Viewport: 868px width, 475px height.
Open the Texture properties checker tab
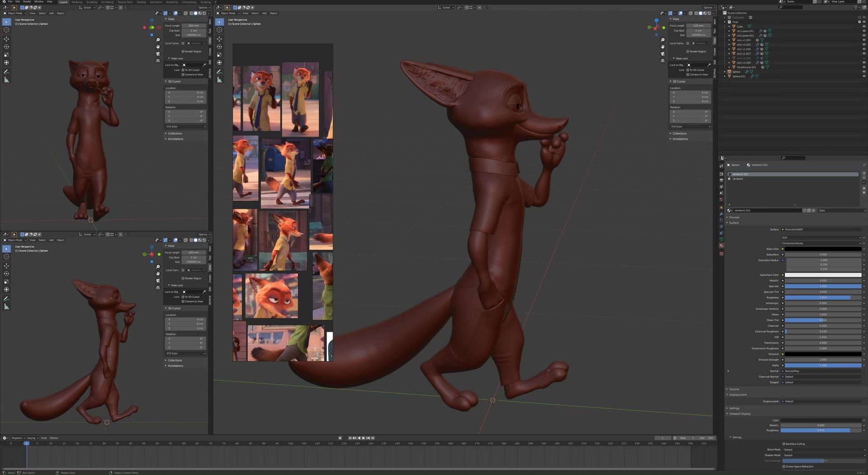click(x=722, y=254)
